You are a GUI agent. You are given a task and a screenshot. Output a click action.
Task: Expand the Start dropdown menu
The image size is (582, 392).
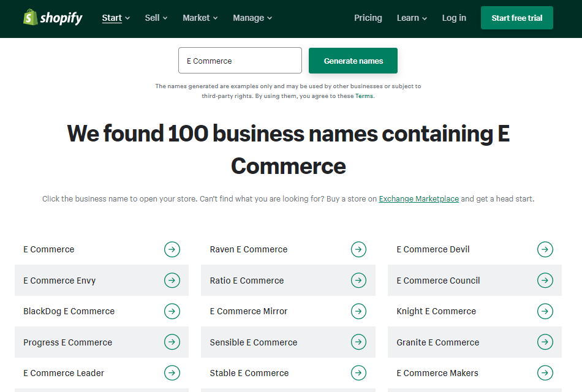(x=116, y=18)
